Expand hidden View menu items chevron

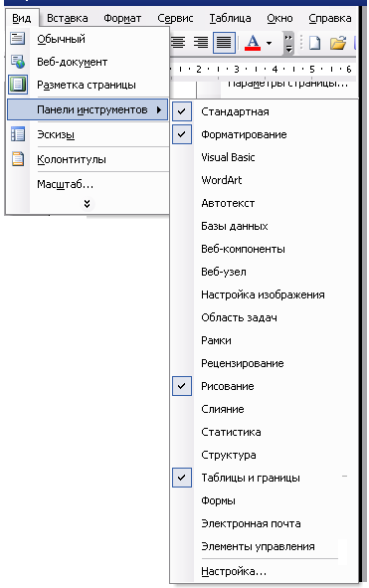[87, 204]
